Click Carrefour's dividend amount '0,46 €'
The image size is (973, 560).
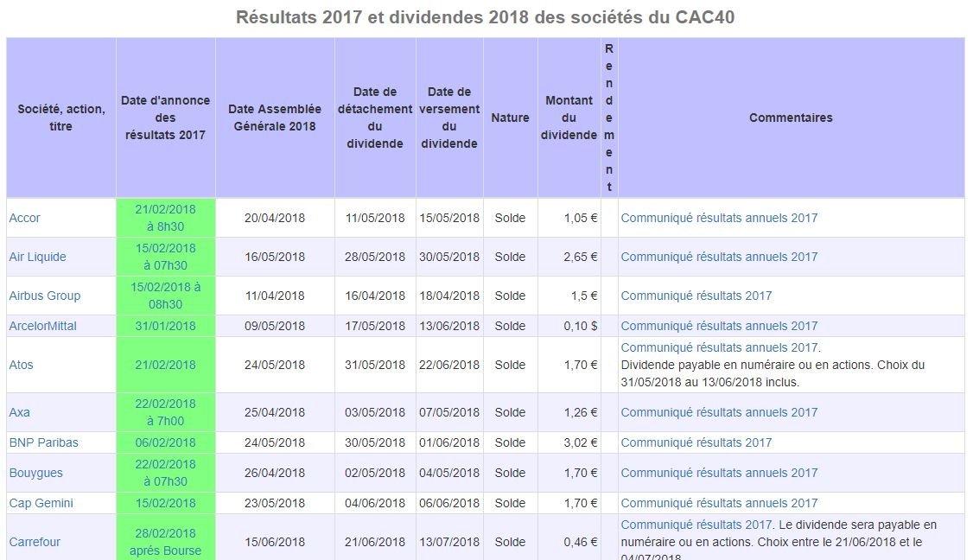(581, 542)
